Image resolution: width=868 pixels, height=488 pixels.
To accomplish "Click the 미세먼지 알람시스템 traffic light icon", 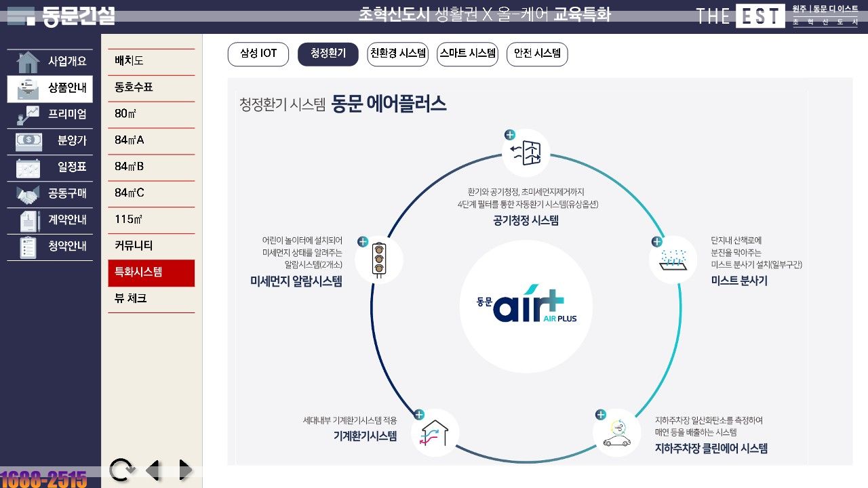I will coord(379,259).
